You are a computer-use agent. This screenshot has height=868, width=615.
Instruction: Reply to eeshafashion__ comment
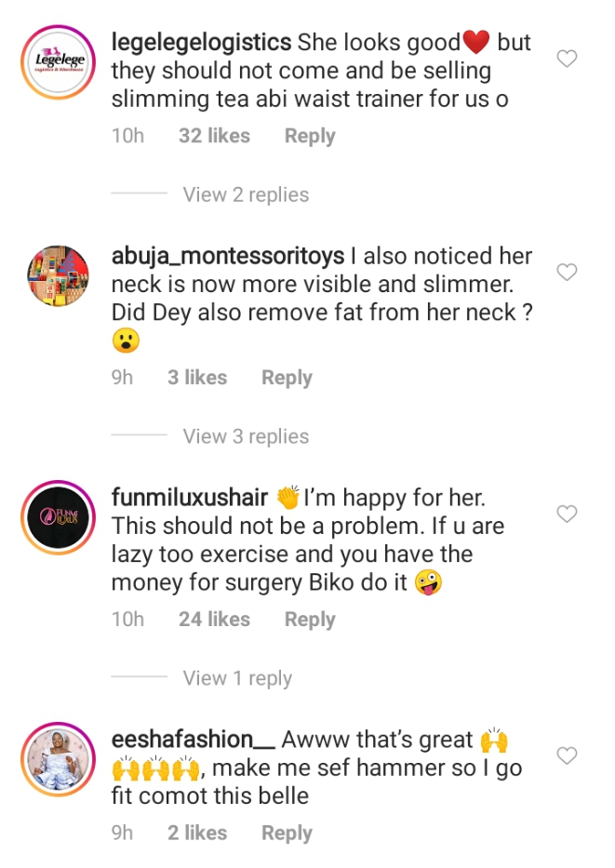coord(287,834)
